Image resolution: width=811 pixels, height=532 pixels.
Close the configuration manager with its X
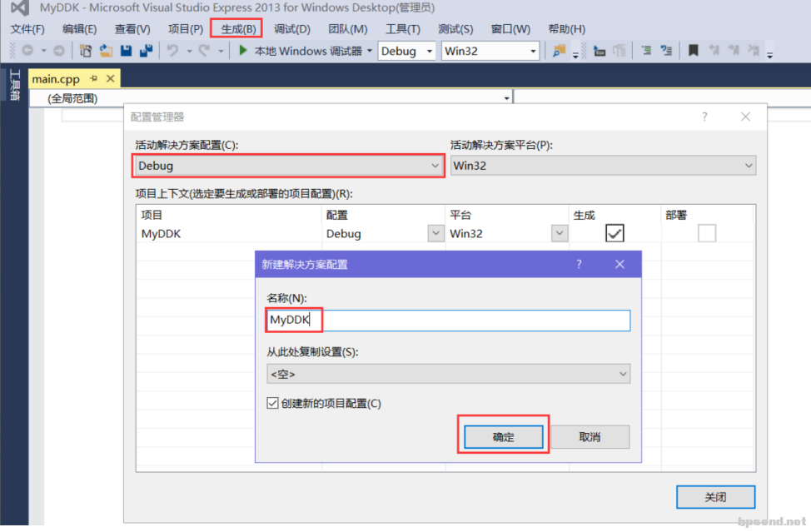click(x=745, y=117)
